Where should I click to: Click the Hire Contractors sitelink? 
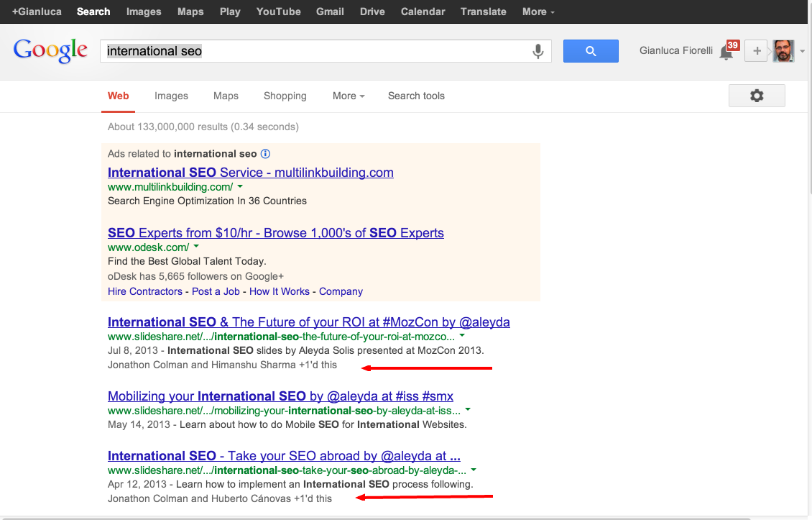145,291
